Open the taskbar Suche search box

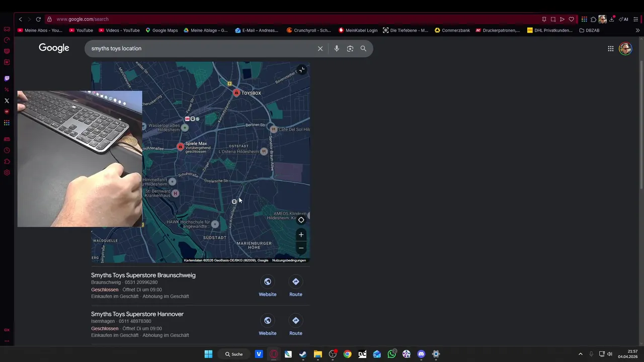[x=234, y=354]
